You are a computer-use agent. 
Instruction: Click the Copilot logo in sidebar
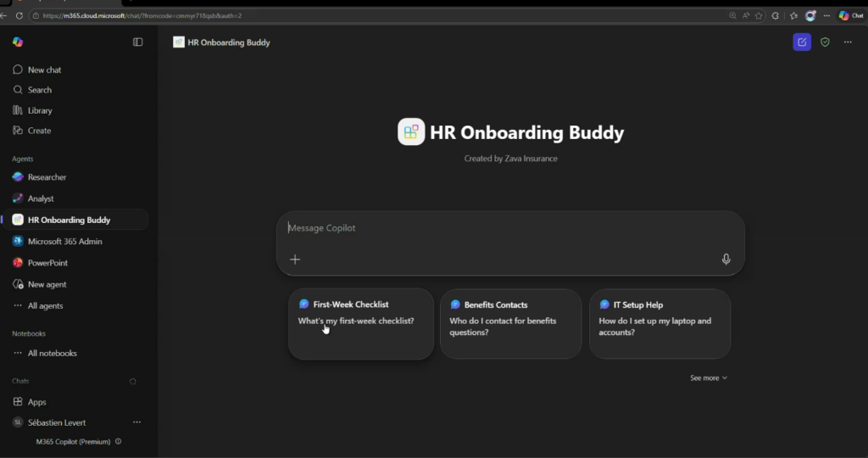(x=18, y=42)
